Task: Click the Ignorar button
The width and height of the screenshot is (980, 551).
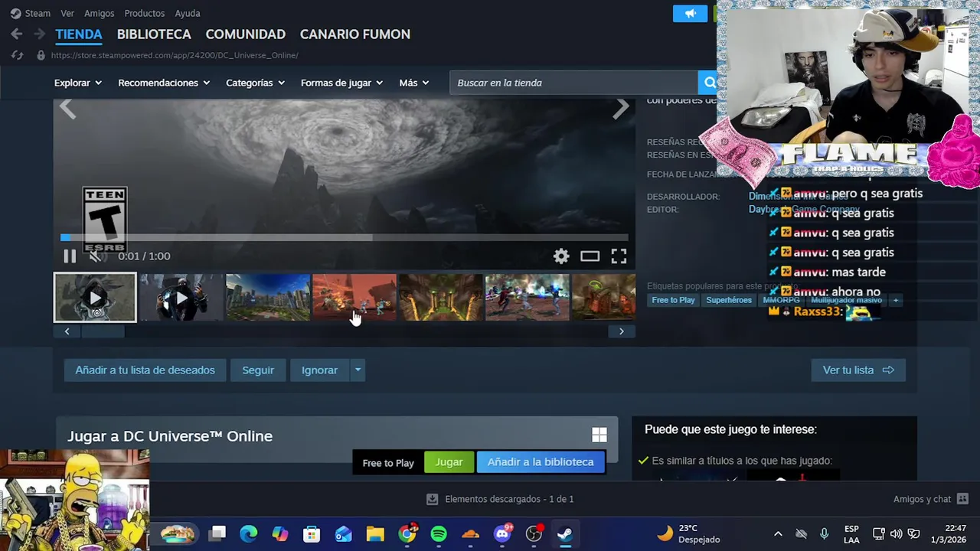Action: (x=319, y=370)
